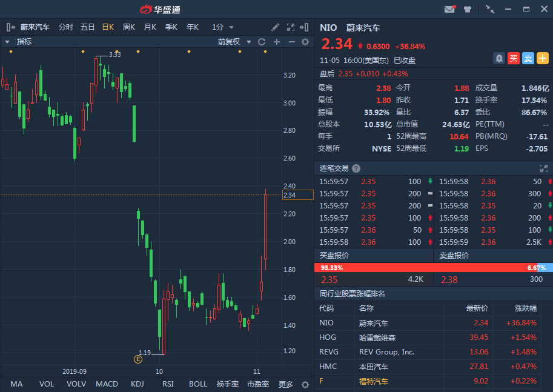Screen dimensions: 553x392
Task: Enable the RSI indicator
Action: tap(168, 384)
